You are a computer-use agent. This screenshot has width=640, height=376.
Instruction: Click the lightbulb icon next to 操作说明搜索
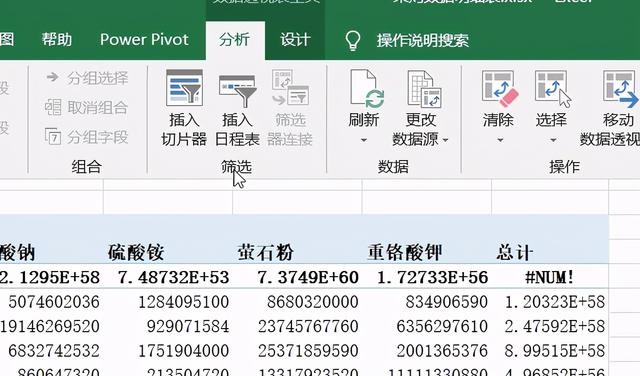[353, 40]
